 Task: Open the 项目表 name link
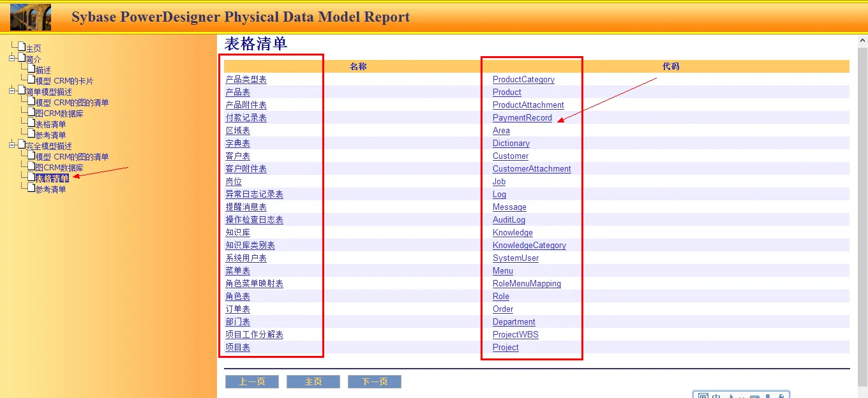(x=237, y=348)
